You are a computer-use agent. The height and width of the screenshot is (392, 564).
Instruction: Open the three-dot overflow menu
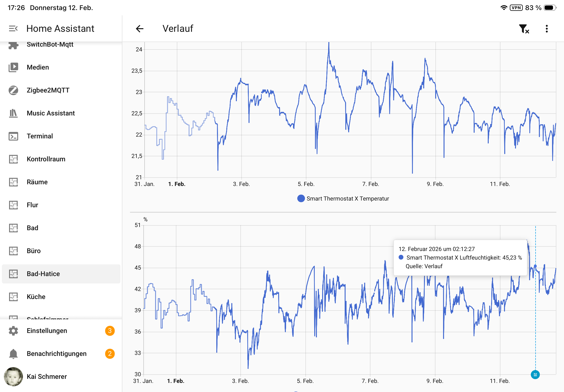547,29
